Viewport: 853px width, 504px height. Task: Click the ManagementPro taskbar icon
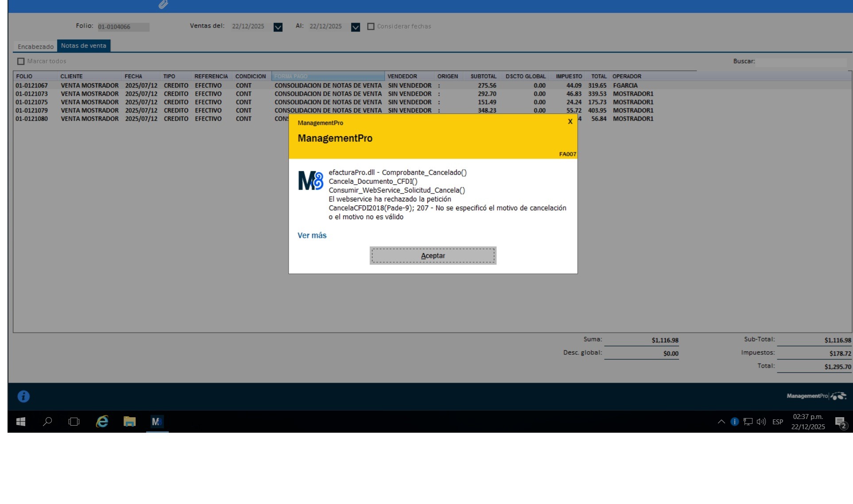click(x=157, y=422)
